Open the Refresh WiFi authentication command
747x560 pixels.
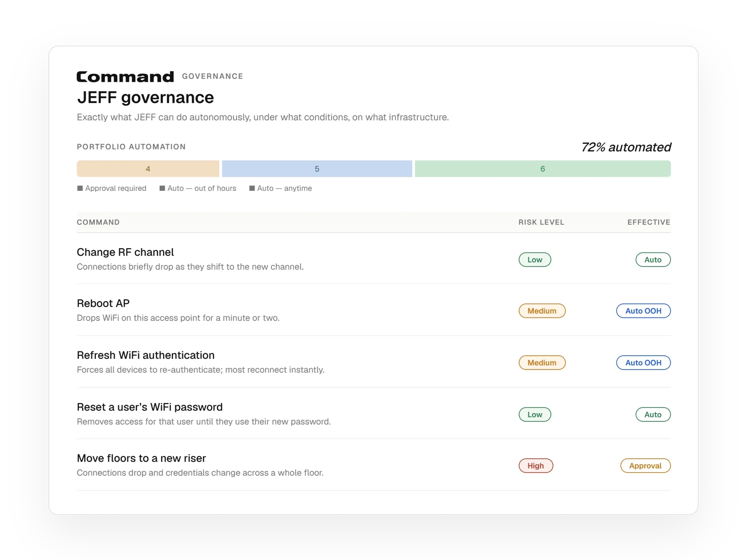tap(146, 355)
